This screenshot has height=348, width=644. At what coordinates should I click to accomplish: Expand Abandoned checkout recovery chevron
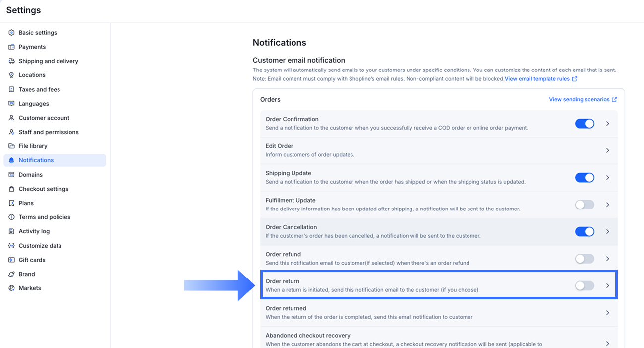tap(607, 343)
